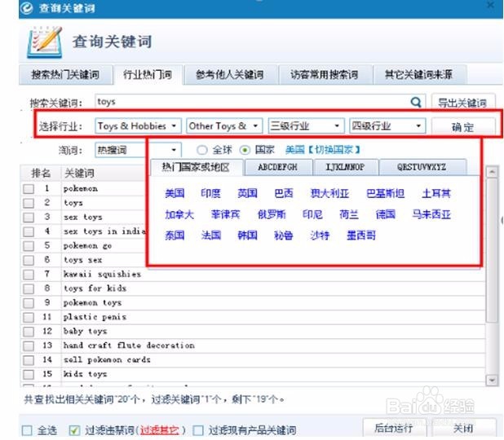
Task: Click the list scrollbar up arrow
Action: [492, 172]
